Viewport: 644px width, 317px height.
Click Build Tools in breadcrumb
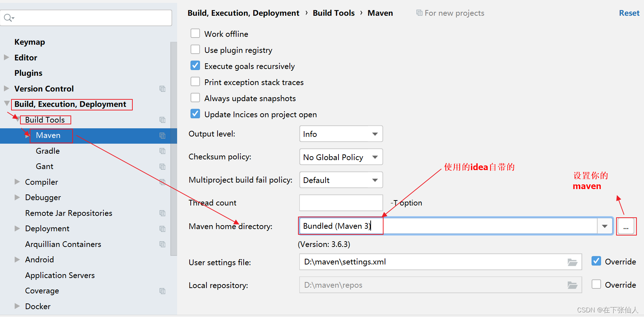333,13
